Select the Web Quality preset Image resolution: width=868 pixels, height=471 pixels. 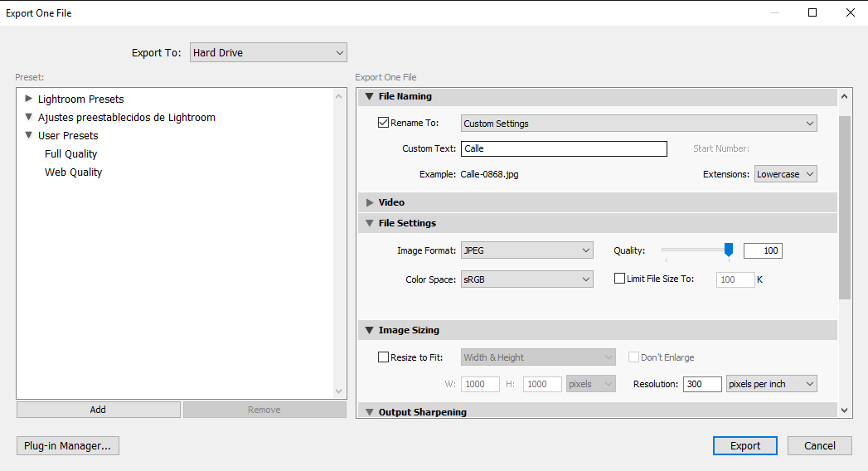(x=74, y=172)
